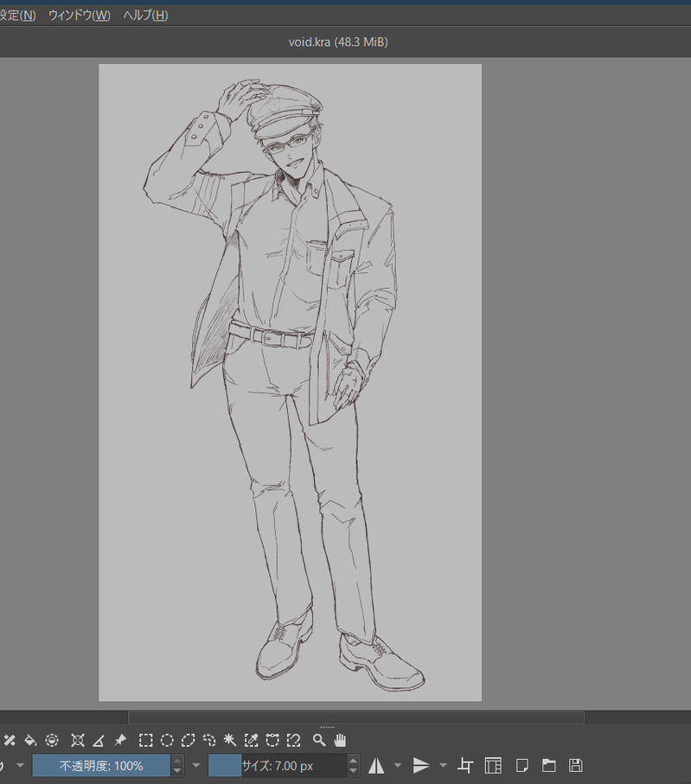Select the Measure angle tool
691x784 pixels.
99,740
